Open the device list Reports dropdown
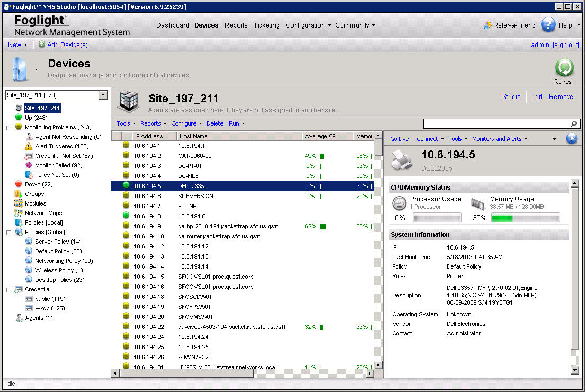This screenshot has height=392, width=585. click(153, 123)
